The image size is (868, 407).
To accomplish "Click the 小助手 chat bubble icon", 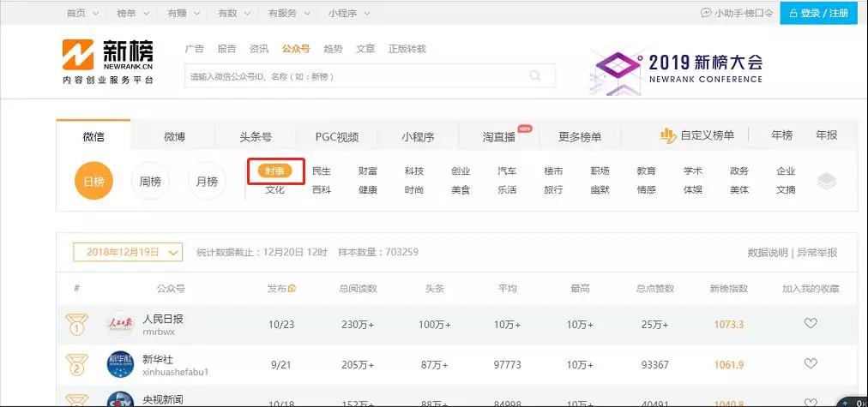I will tap(706, 13).
